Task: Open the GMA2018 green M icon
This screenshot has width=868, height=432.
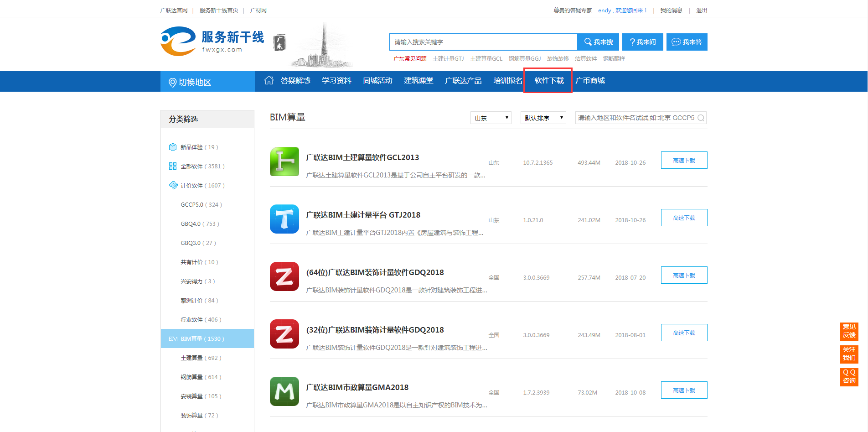Action: pyautogui.click(x=284, y=391)
